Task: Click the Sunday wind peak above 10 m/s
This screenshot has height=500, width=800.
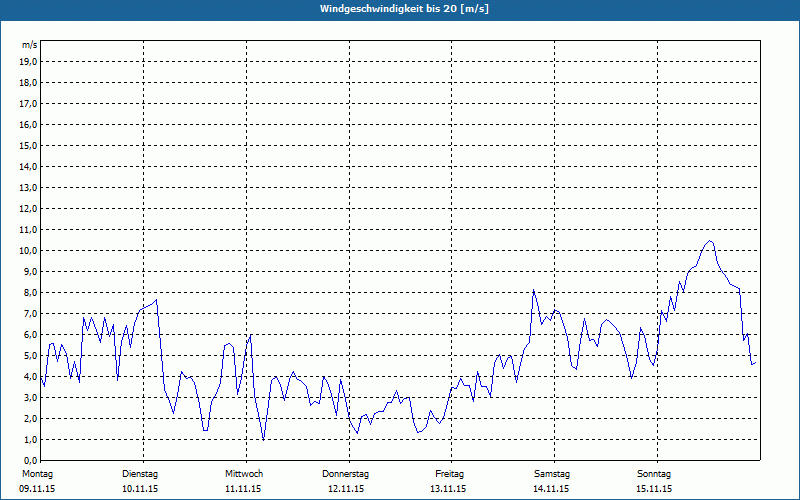Action: pos(710,241)
